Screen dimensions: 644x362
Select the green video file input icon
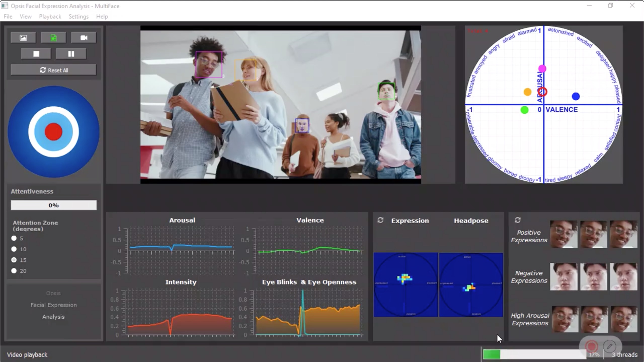pyautogui.click(x=53, y=37)
